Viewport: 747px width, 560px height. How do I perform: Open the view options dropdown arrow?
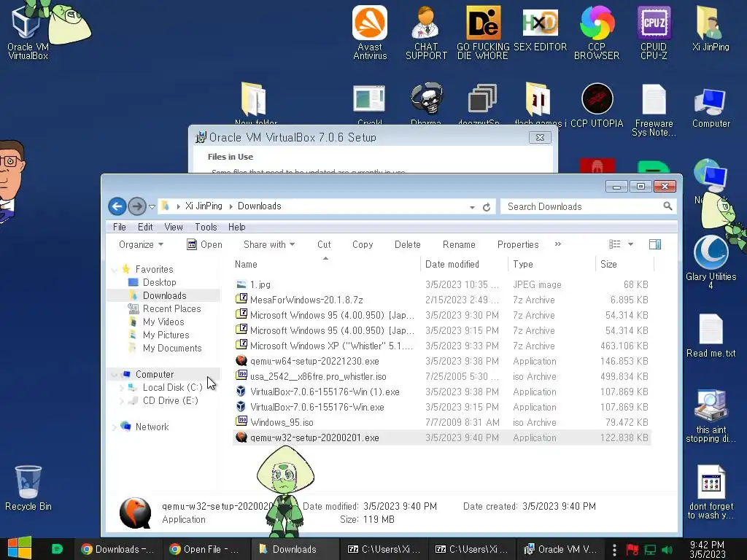(631, 244)
